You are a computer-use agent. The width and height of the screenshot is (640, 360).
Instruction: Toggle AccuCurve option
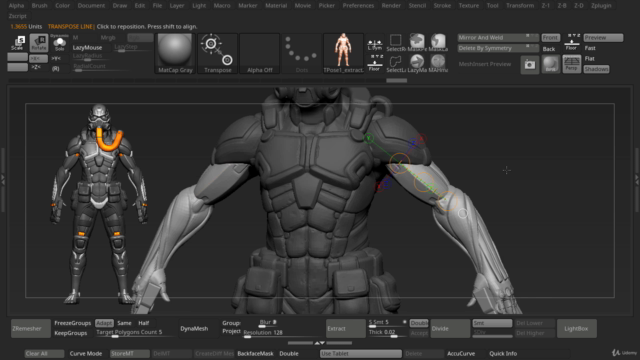[x=461, y=353]
